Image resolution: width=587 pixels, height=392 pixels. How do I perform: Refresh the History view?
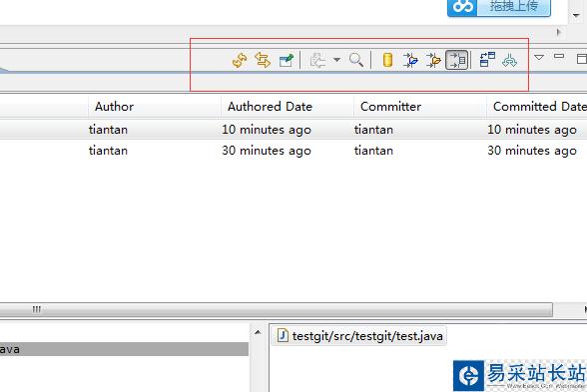240,60
